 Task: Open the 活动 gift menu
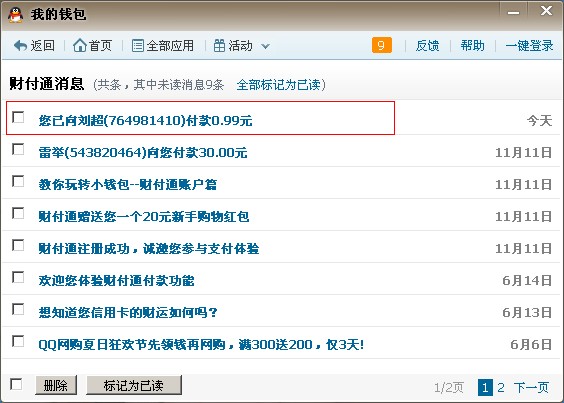[233, 46]
